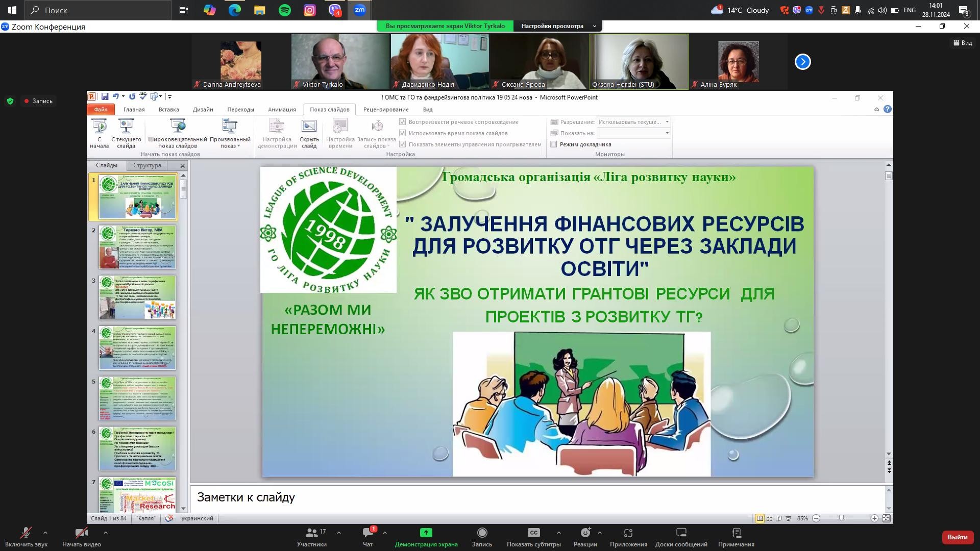The width and height of the screenshot is (980, 551).
Task: Open Instagram from the Windows taskbar
Action: tap(310, 10)
